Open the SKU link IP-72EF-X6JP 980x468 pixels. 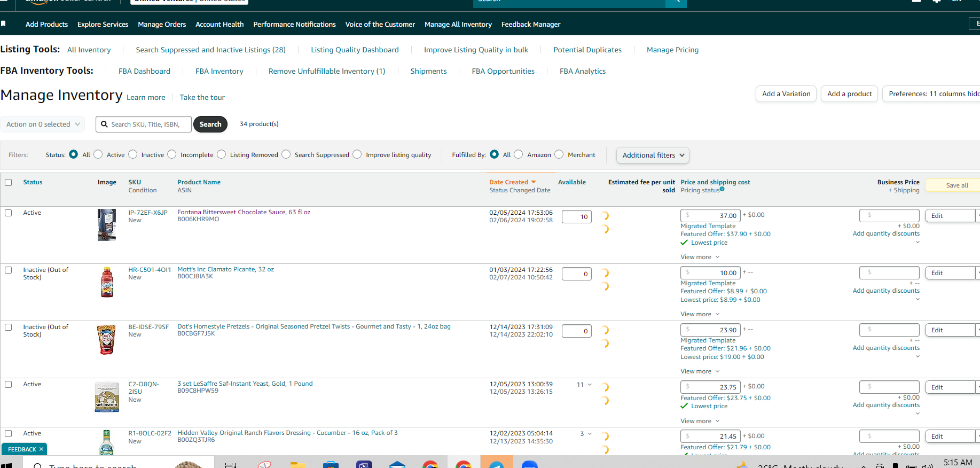pos(148,213)
